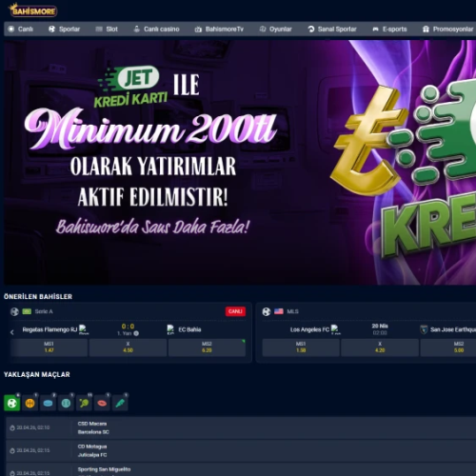Open the Oyunlar menu
Screen dimensions: 476x476
[x=275, y=30]
